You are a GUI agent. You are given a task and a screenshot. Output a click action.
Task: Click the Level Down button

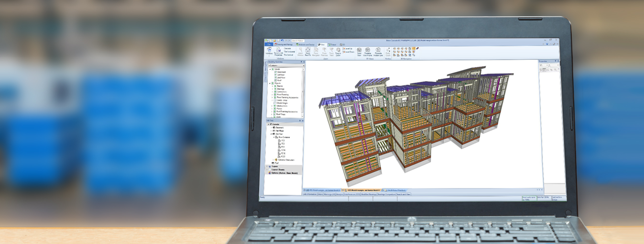point(349,52)
